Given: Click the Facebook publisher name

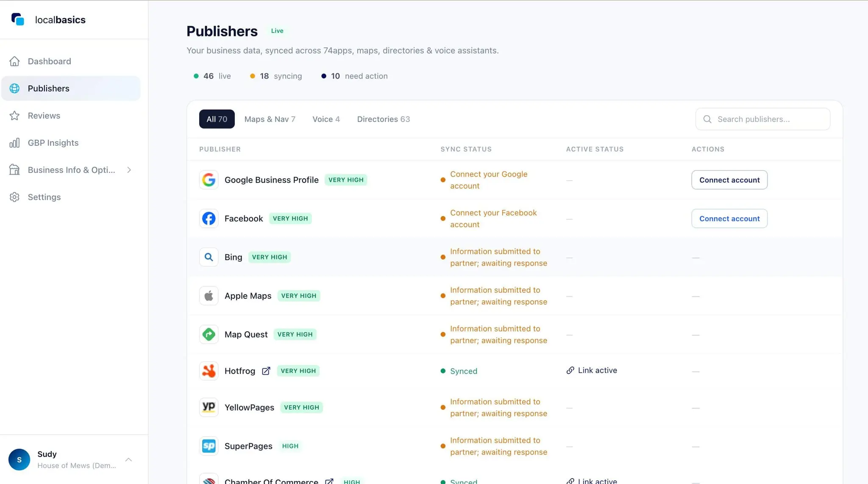Looking at the screenshot, I should (244, 218).
